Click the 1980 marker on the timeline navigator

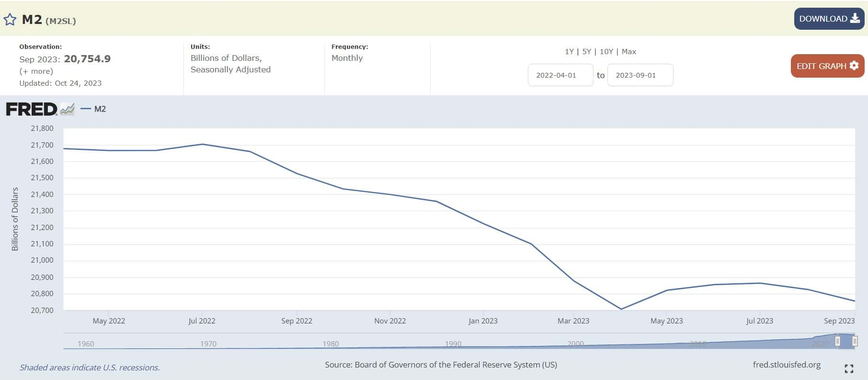pyautogui.click(x=331, y=344)
